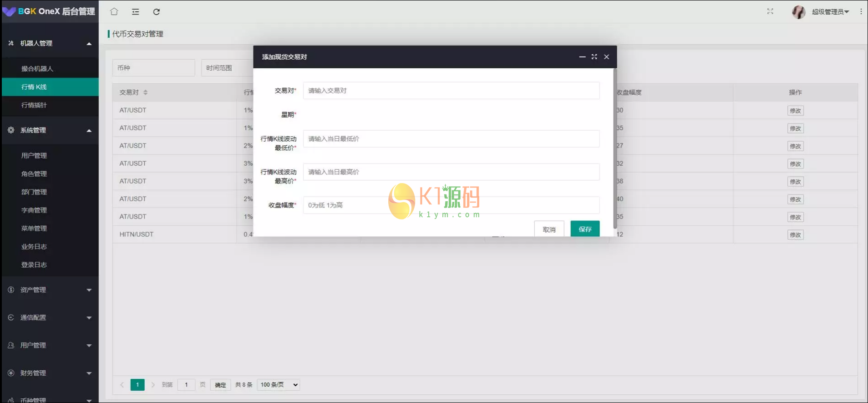Click the 币种 filter input
The height and width of the screenshot is (403, 868).
(154, 68)
